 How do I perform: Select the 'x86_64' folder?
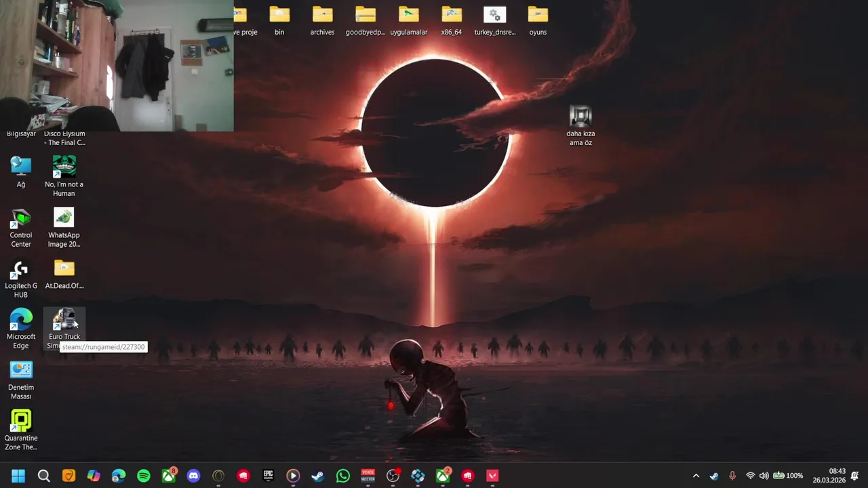[452, 20]
